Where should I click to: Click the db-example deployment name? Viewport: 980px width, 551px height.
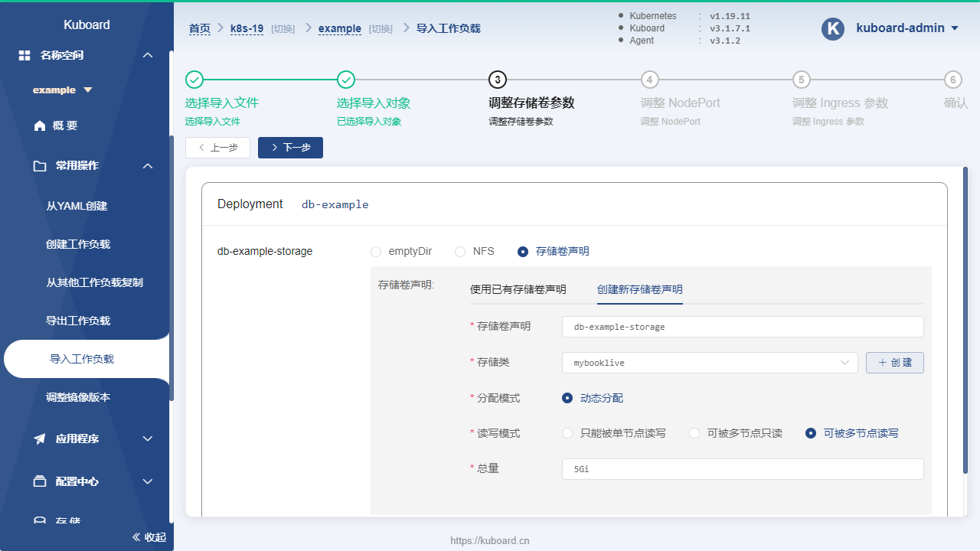[335, 204]
